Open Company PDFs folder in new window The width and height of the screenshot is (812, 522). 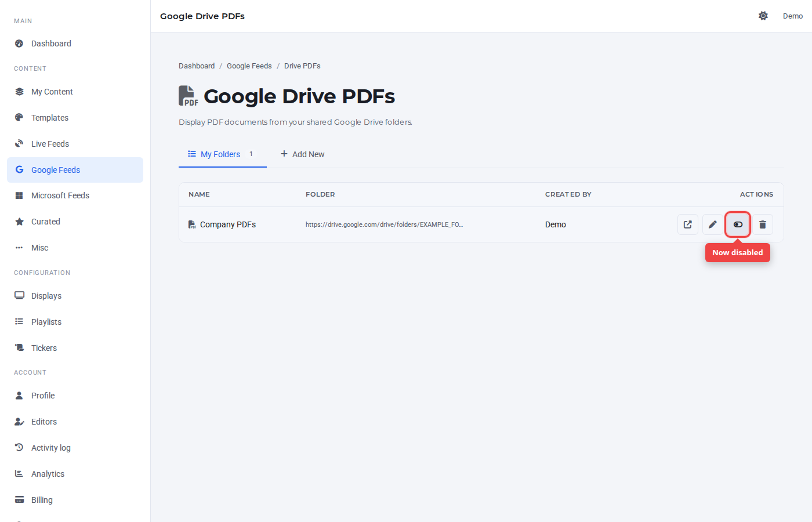[x=688, y=224]
